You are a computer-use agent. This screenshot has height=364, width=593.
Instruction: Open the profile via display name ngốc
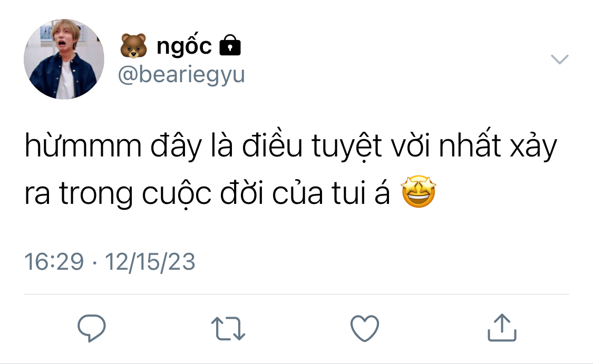184,46
